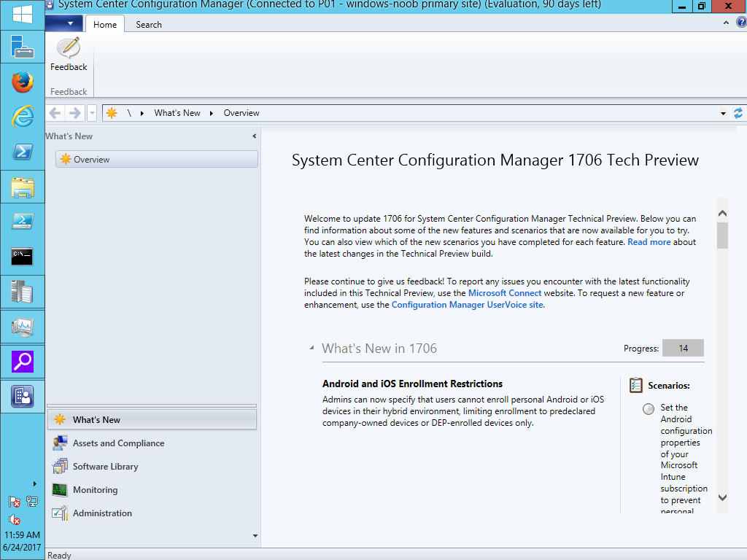Open the server tower and papers taskbar icon
Viewport: 747px width, 560px height.
click(23, 292)
